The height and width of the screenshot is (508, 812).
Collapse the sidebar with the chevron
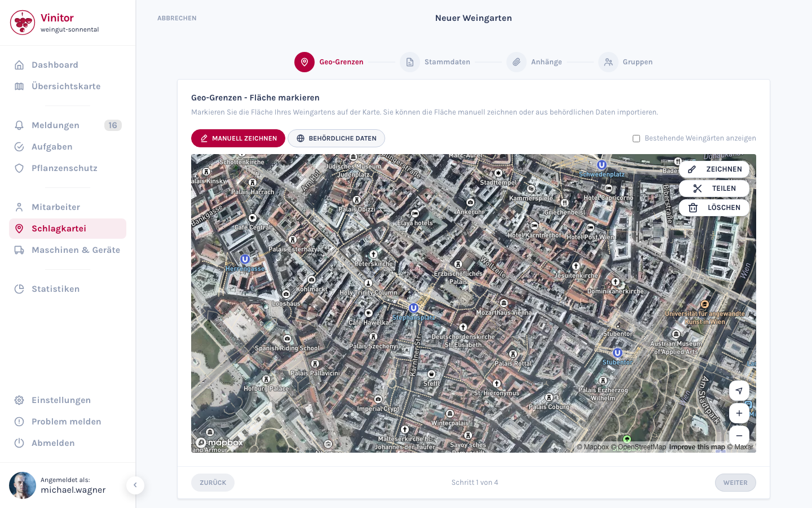coord(135,485)
